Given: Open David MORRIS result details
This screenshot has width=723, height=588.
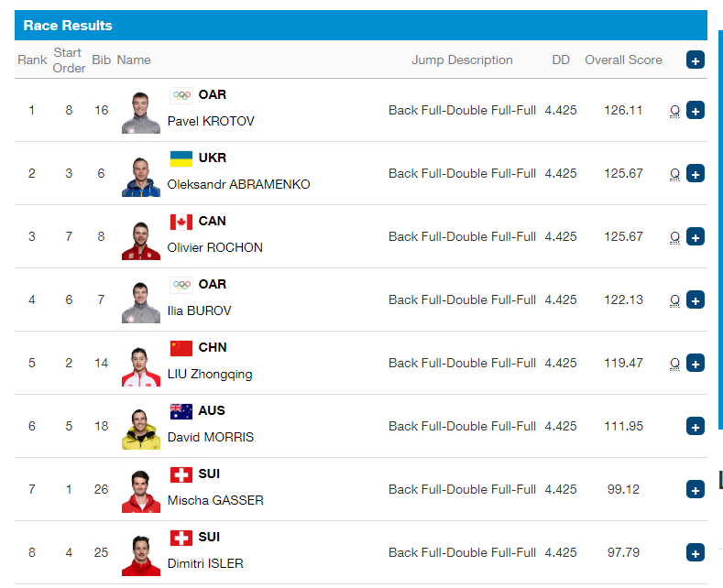Looking at the screenshot, I should (695, 426).
